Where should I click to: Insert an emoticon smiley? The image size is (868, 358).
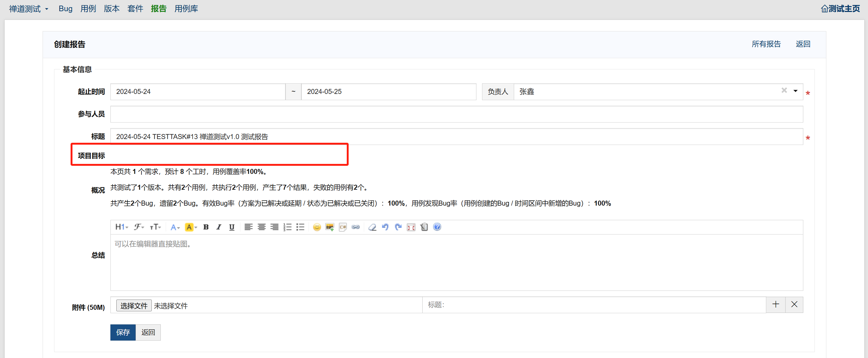[x=317, y=227]
